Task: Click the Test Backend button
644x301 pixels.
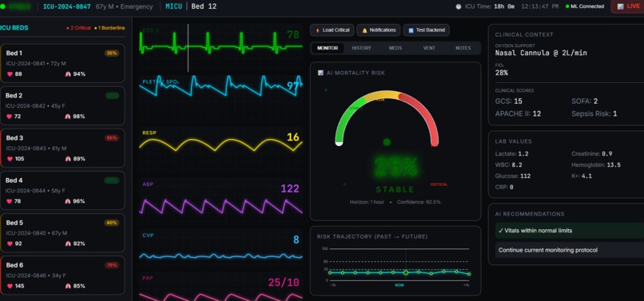Action: [x=427, y=30]
